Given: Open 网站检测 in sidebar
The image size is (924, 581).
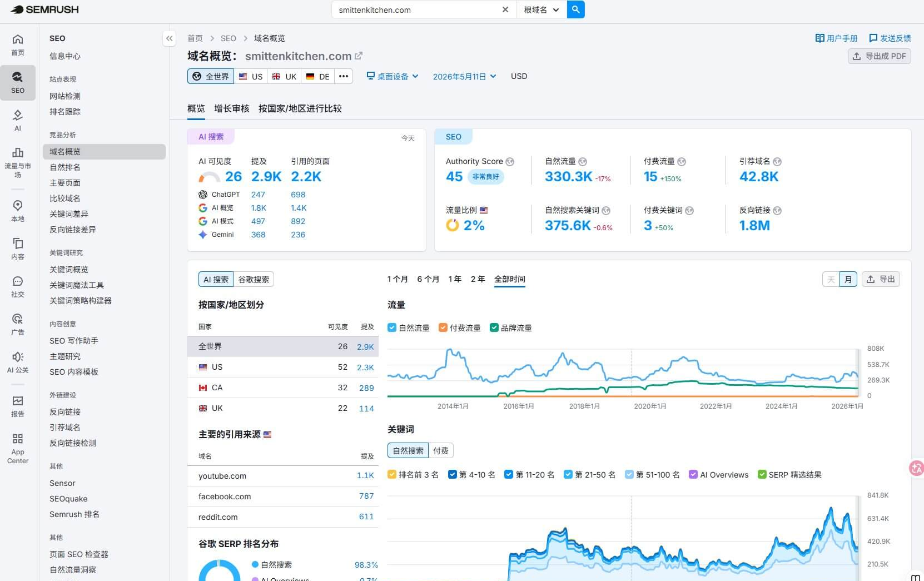Looking at the screenshot, I should coord(65,96).
